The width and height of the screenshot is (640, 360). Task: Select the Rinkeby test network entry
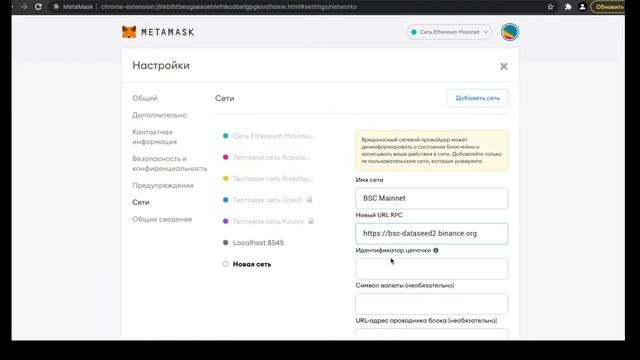tap(269, 178)
